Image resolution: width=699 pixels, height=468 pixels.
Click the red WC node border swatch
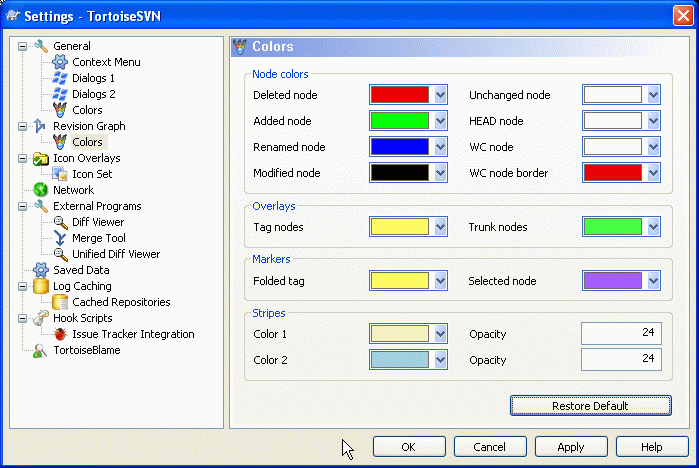pos(613,172)
